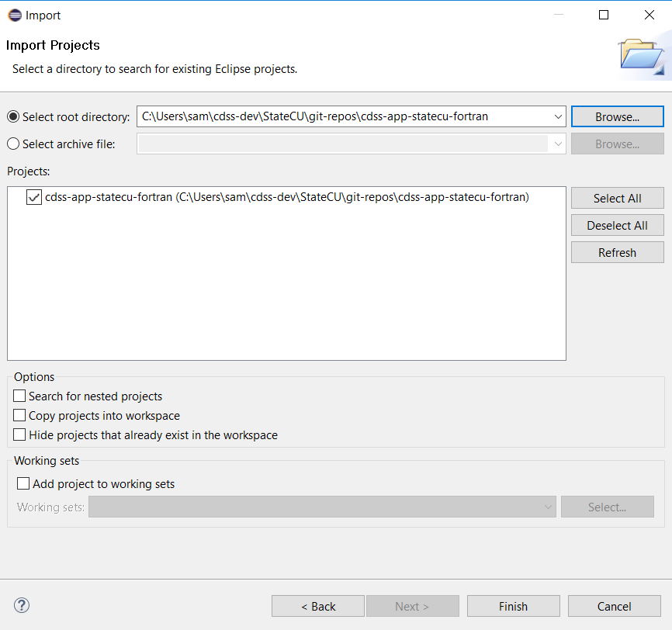Uncheck the cdss-app-statecu-fortran project checkbox
This screenshot has height=630, width=672.
pos(34,197)
